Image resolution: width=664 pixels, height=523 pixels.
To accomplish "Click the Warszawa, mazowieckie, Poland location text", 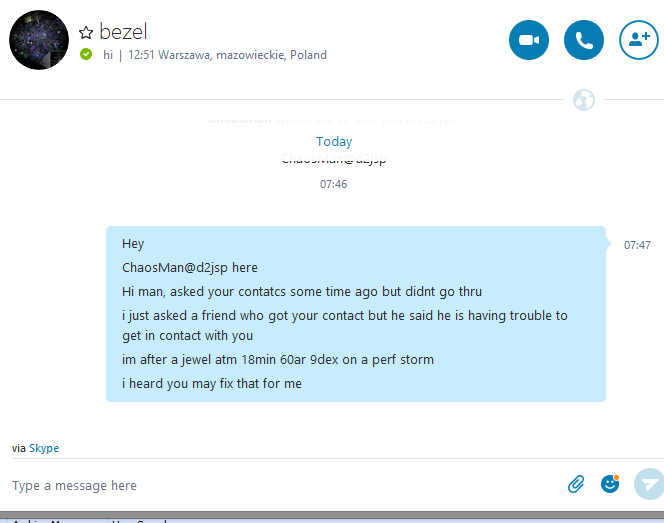I will tap(243, 55).
